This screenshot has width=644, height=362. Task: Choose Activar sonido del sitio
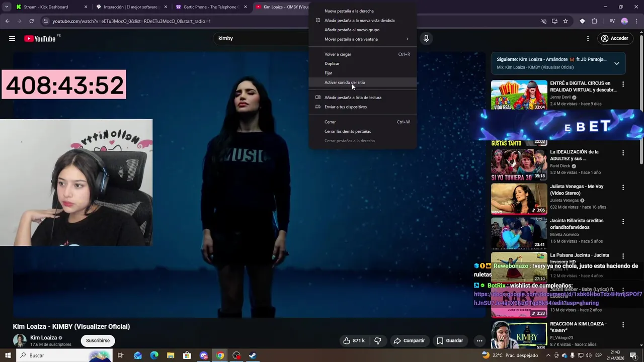click(363, 82)
